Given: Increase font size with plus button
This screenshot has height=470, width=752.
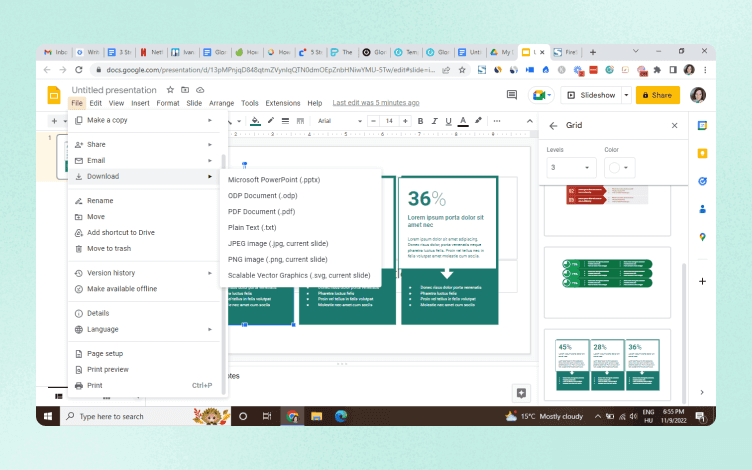Looking at the screenshot, I should [x=405, y=121].
